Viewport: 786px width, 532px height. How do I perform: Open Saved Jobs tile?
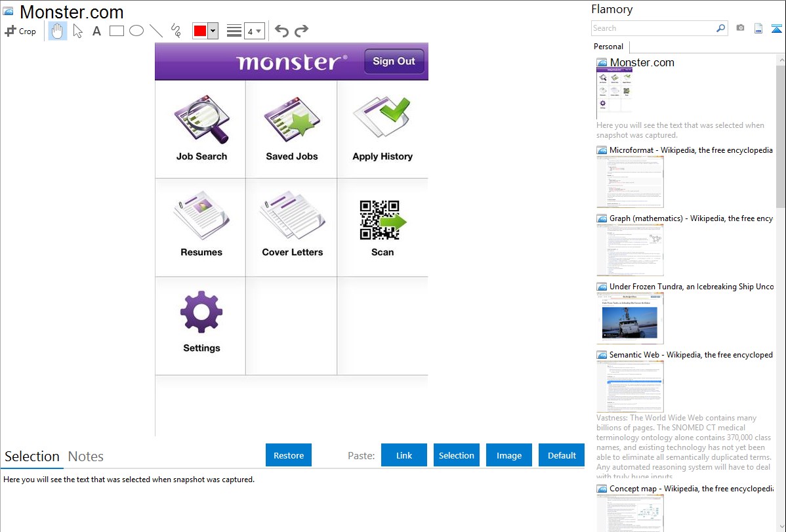(x=292, y=129)
